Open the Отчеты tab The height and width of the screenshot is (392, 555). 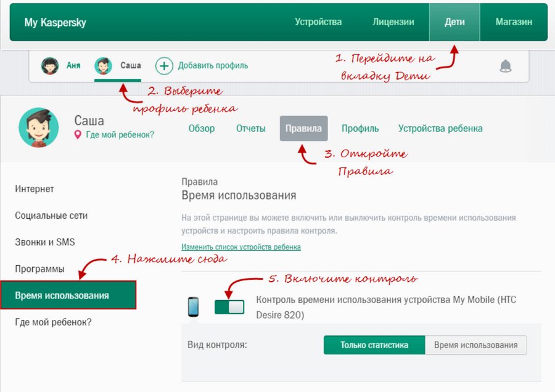point(250,128)
